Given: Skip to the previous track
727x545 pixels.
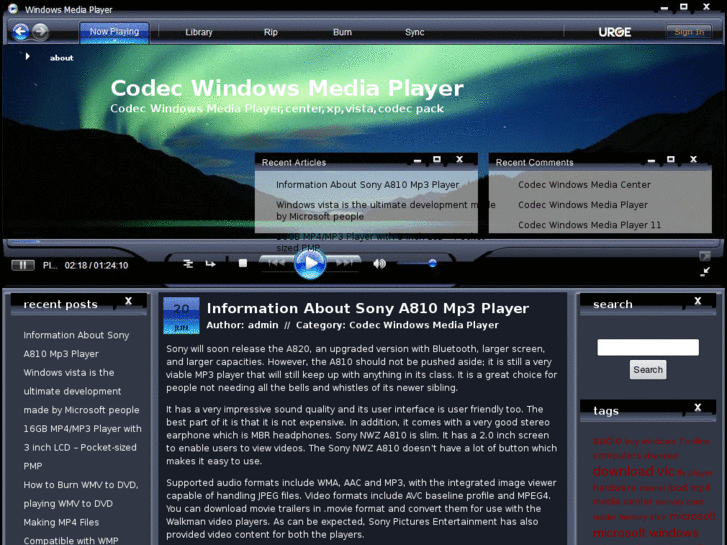Looking at the screenshot, I should click(x=276, y=263).
